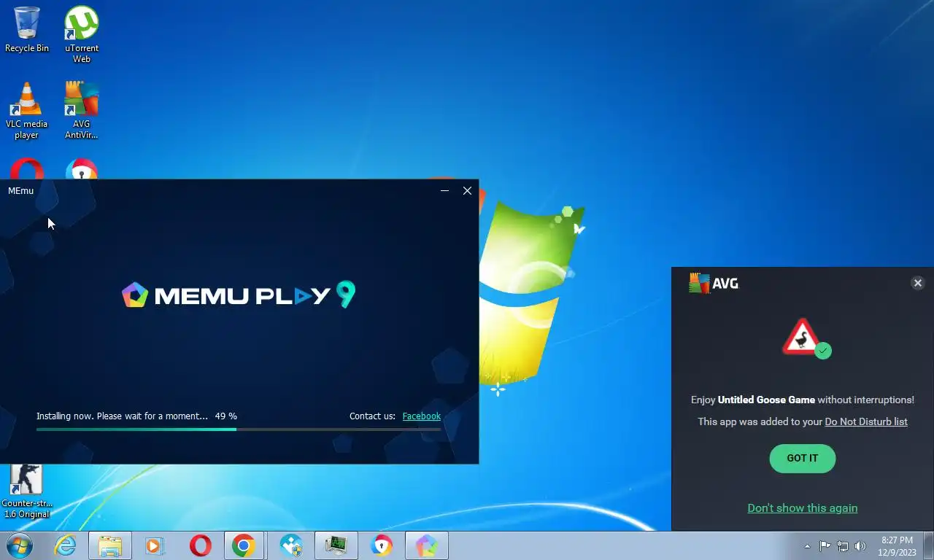
Task: Click the MEMU PLAY 9 logo
Action: pyautogui.click(x=239, y=295)
